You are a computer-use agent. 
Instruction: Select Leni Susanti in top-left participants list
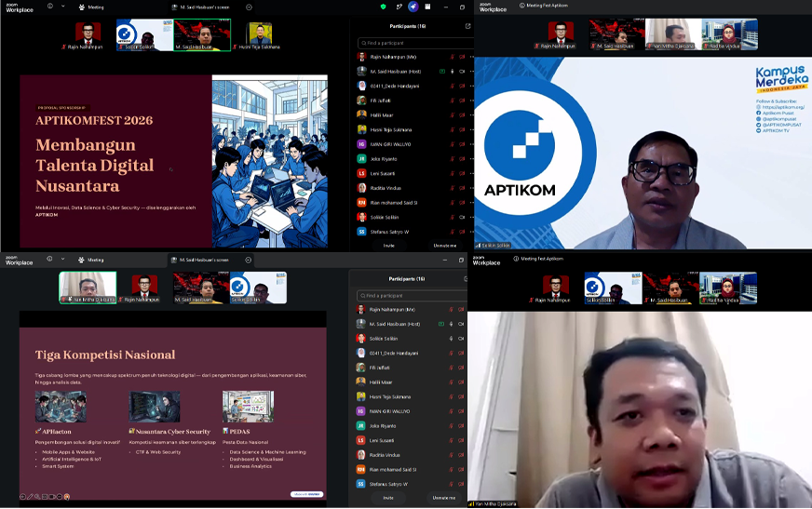tap(414, 173)
